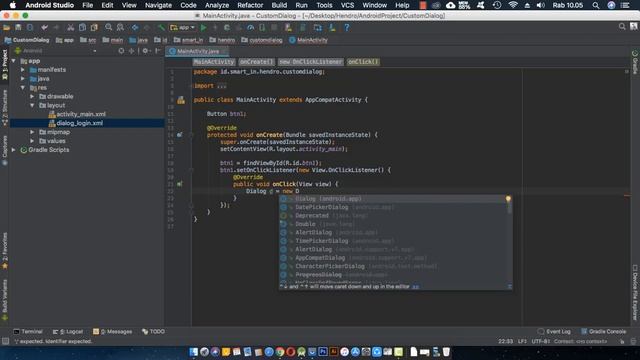Click the Profile app gauge icon
The image size is (640, 360).
[x=251, y=27]
